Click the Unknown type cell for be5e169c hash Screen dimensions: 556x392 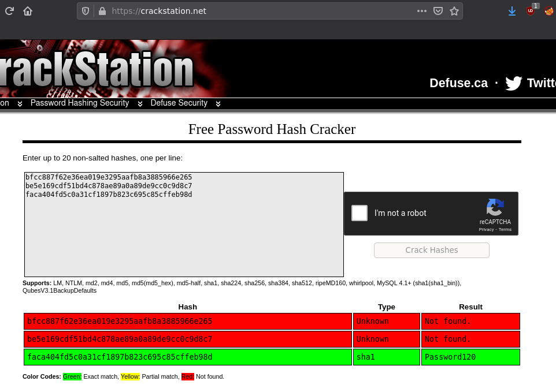pos(387,339)
